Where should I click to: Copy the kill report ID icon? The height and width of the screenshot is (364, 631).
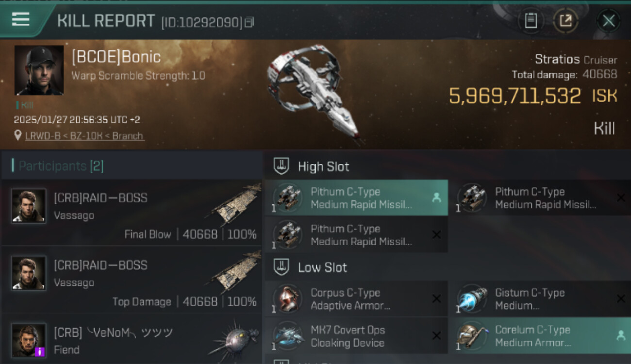click(249, 22)
